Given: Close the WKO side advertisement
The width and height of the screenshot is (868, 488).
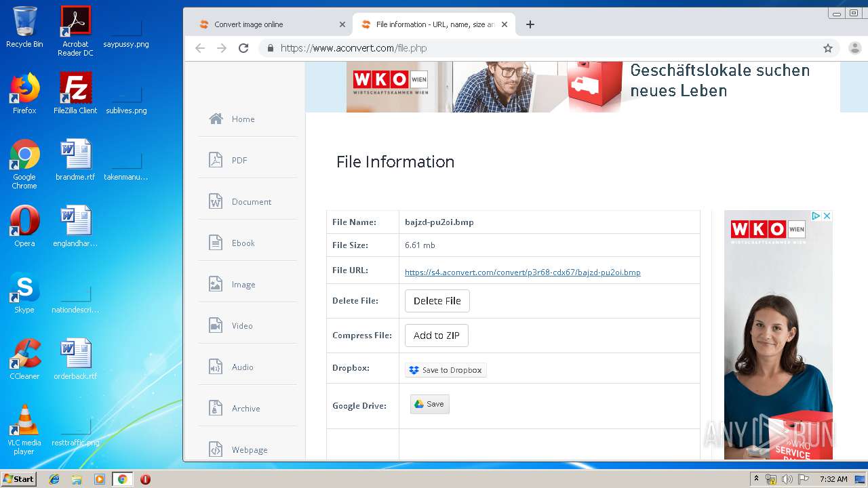Looking at the screenshot, I should (827, 216).
